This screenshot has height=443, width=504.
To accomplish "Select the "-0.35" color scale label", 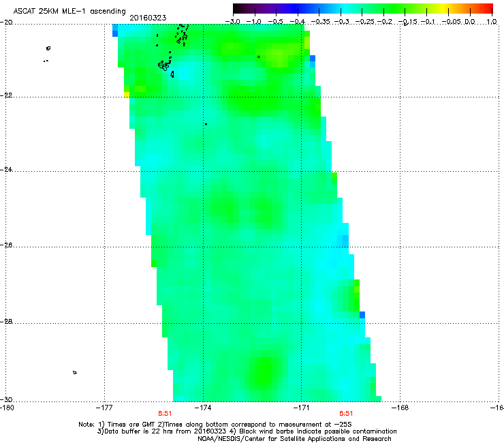I will [320, 22].
